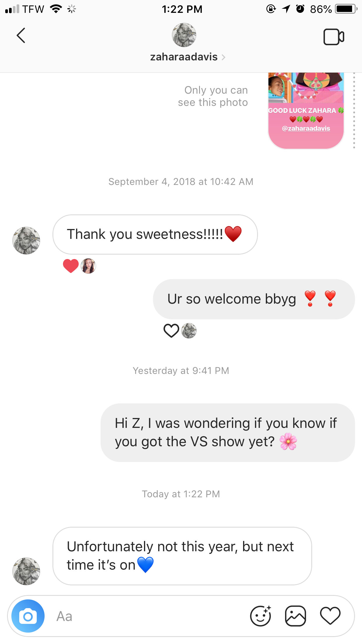The width and height of the screenshot is (362, 644).
Task: Select the Hi Z VS show message bubble
Action: (x=228, y=433)
